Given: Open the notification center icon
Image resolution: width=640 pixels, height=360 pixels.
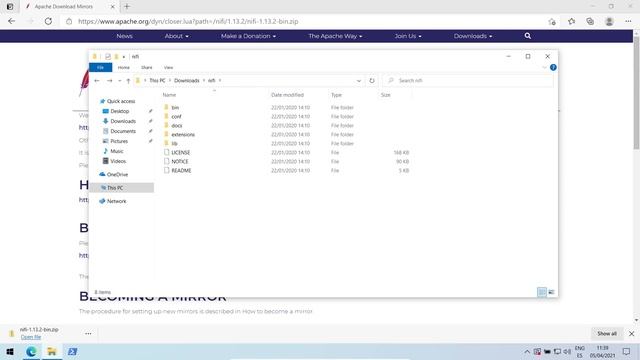Looking at the screenshot, I should (627, 351).
